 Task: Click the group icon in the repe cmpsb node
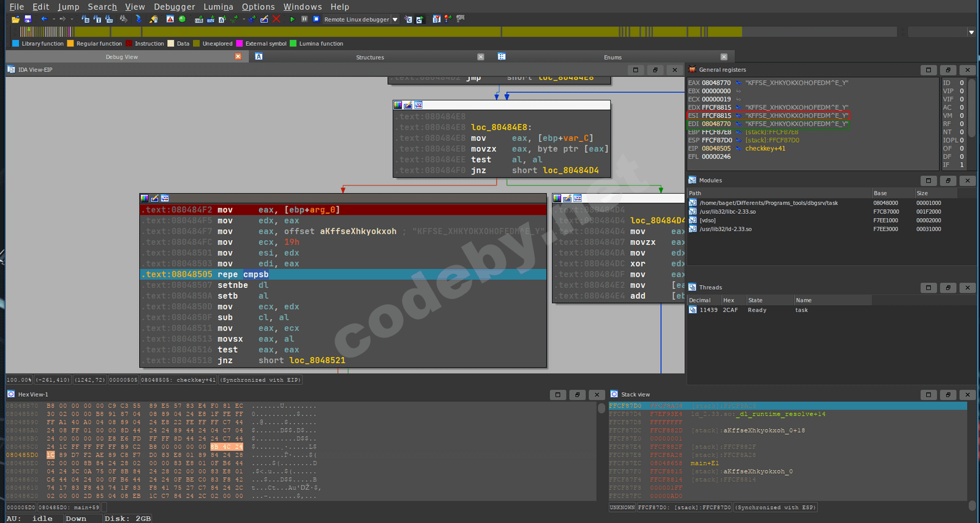click(x=165, y=198)
